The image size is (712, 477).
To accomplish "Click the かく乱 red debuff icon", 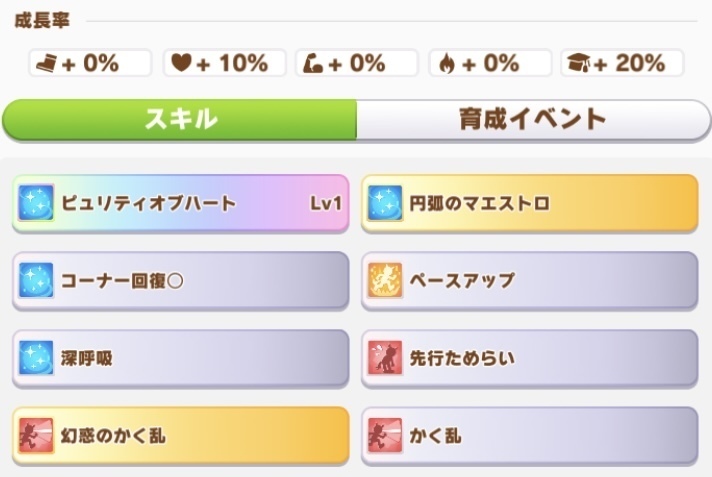I will coord(385,435).
